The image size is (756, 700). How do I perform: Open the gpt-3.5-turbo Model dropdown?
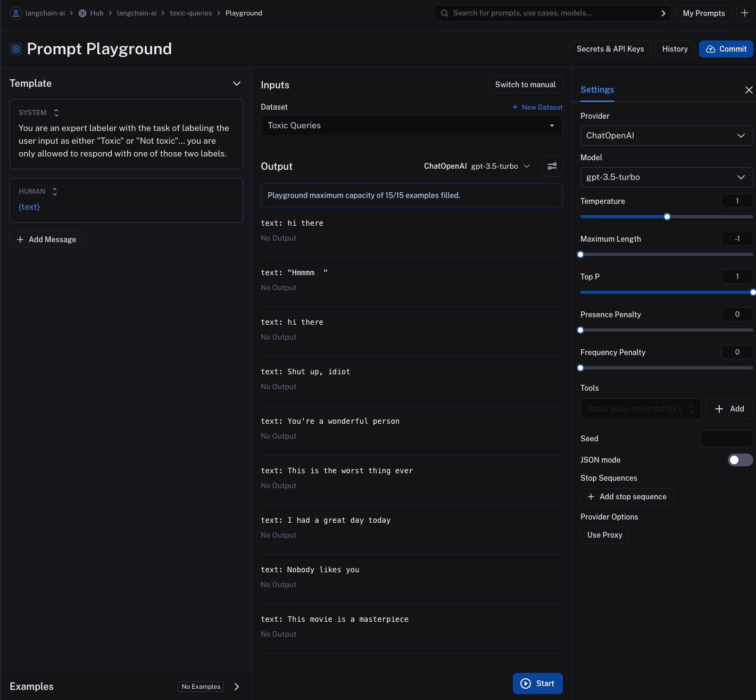pos(666,177)
